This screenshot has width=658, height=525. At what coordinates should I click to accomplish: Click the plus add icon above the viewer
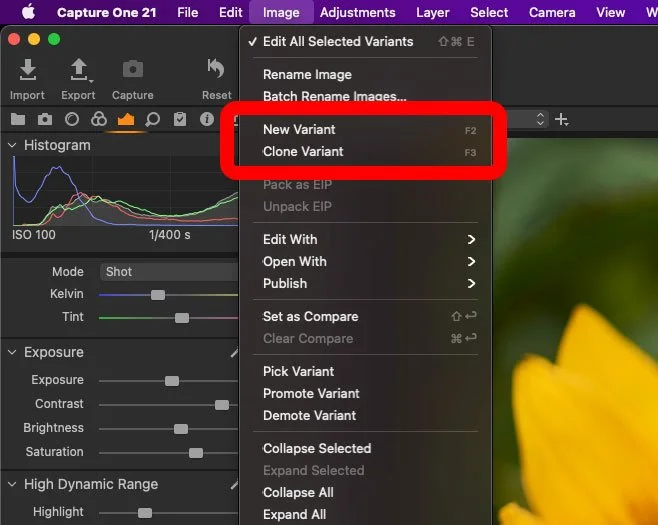click(561, 120)
